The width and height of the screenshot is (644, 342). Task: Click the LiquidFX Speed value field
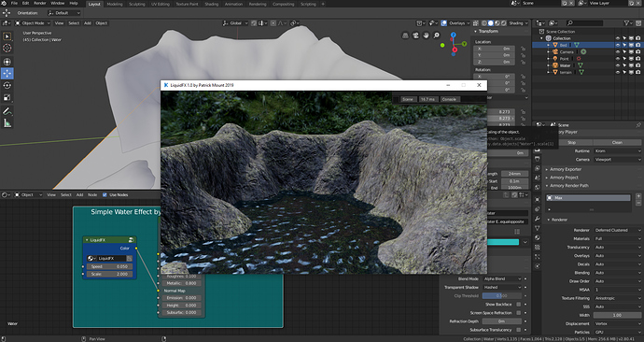pyautogui.click(x=109, y=266)
